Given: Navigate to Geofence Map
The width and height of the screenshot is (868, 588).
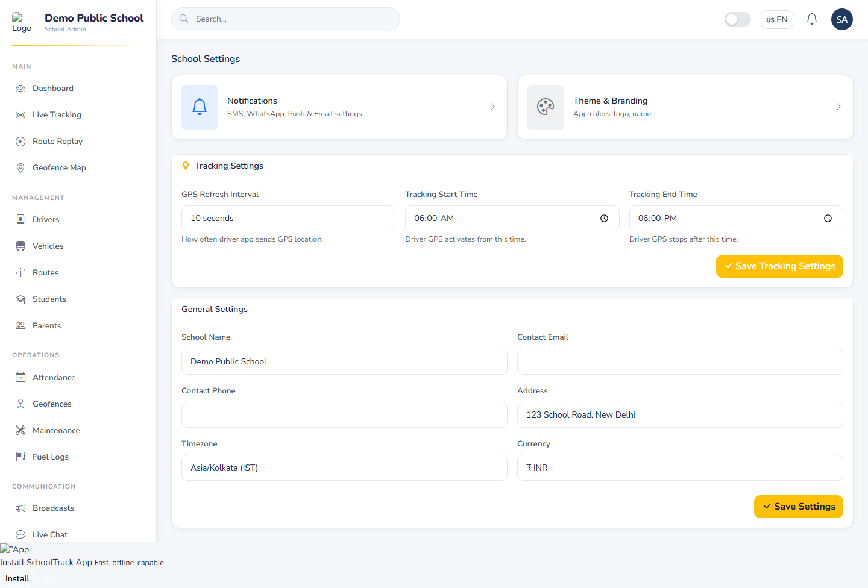Looking at the screenshot, I should 78,168.
